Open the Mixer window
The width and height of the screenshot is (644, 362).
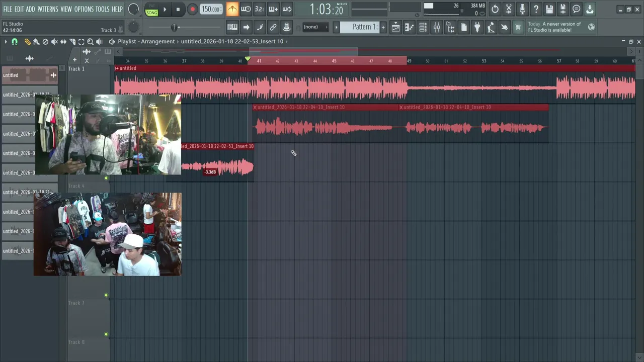point(437,27)
